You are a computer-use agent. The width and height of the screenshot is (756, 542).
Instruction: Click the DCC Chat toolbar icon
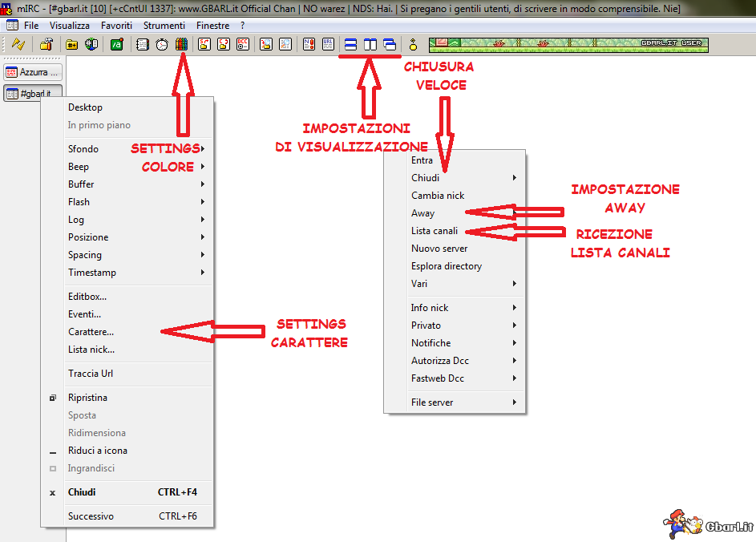coord(224,44)
